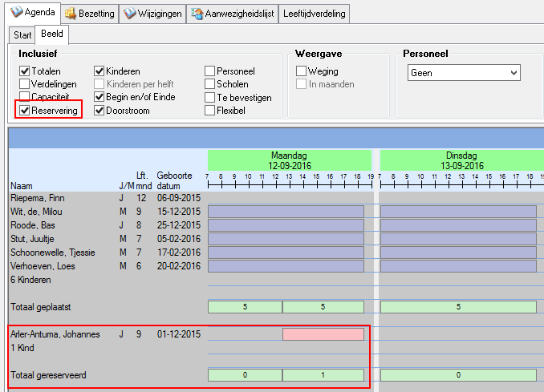544x392 pixels.
Task: Click Milou de Wit's Monday schedule bar
Action: [x=286, y=212]
